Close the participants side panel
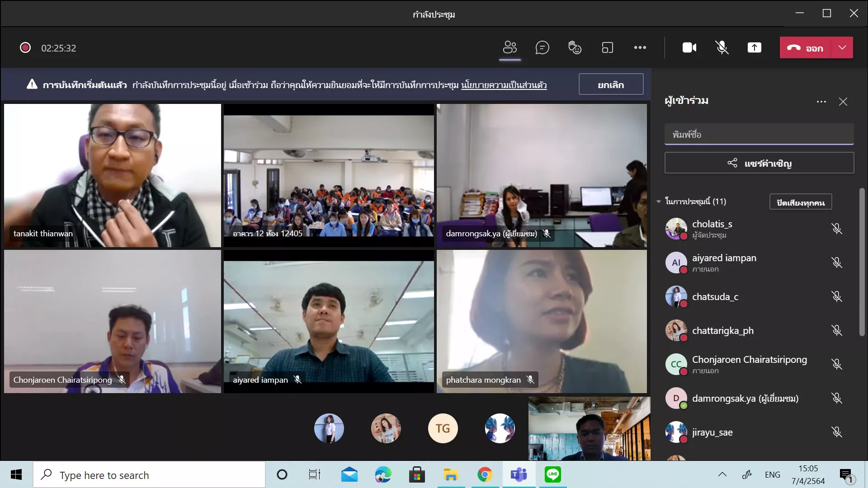Screen dimensions: 868x488 click(843, 102)
